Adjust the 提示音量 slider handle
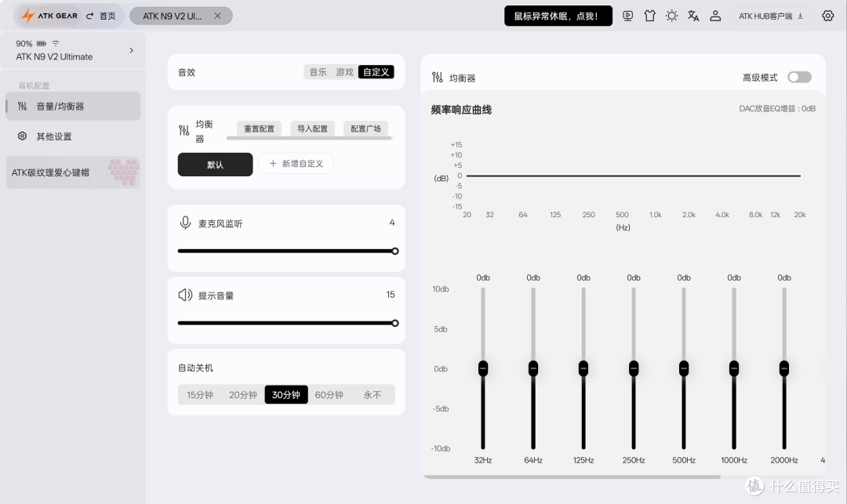 [x=394, y=323]
